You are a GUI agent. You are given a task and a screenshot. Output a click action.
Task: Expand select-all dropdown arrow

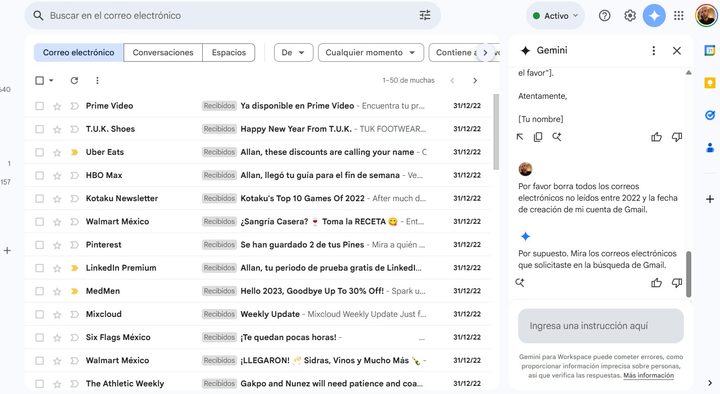pos(51,80)
